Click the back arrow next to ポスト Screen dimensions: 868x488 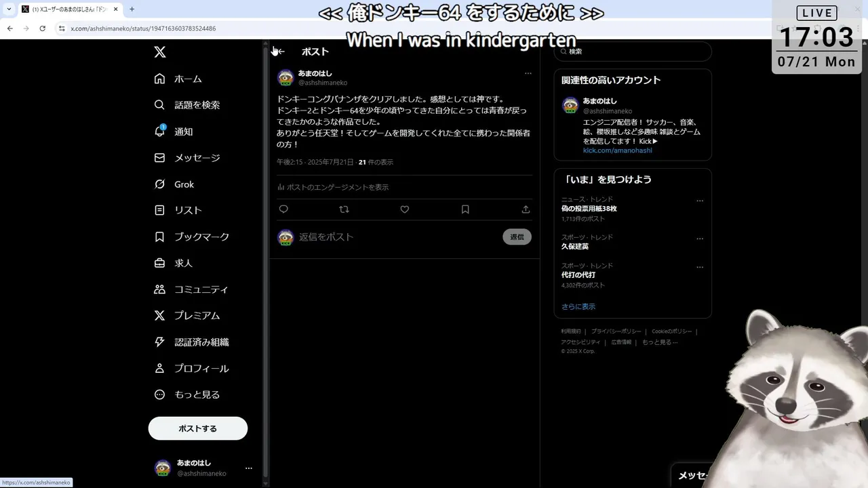280,52
